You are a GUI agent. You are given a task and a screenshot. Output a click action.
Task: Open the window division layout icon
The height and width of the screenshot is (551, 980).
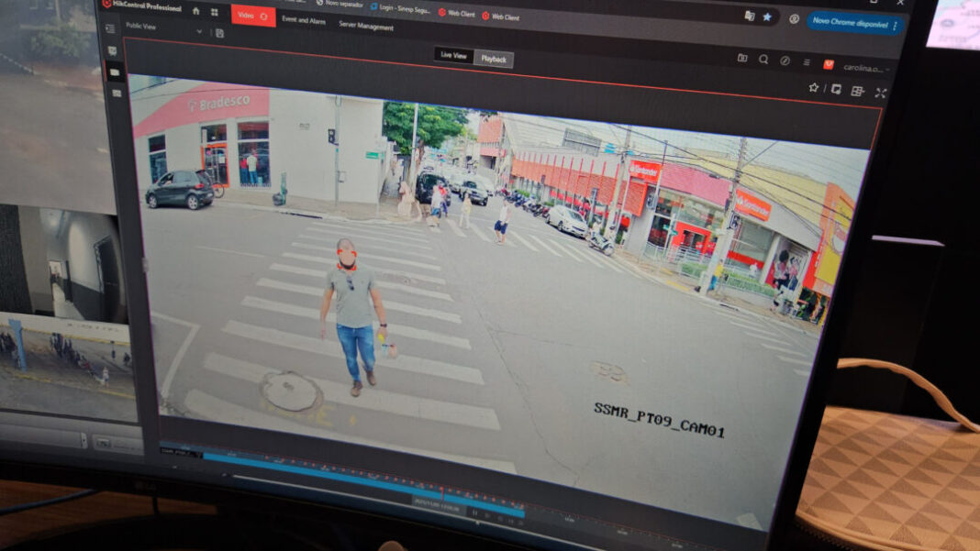pyautogui.click(x=858, y=91)
